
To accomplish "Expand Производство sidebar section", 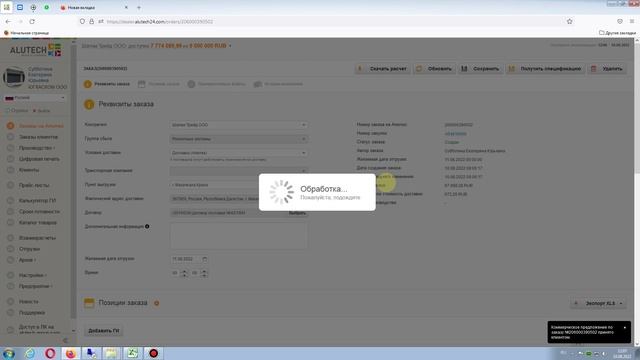I will pos(37,148).
